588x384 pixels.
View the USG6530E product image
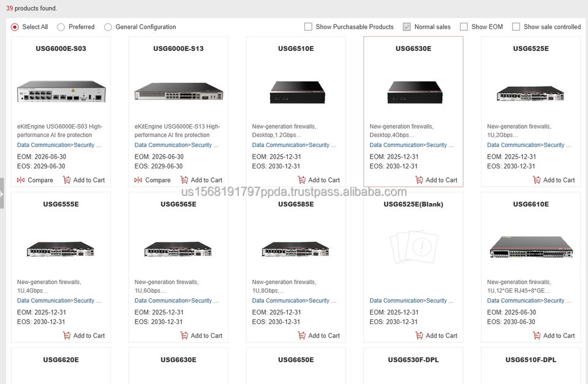(x=415, y=92)
